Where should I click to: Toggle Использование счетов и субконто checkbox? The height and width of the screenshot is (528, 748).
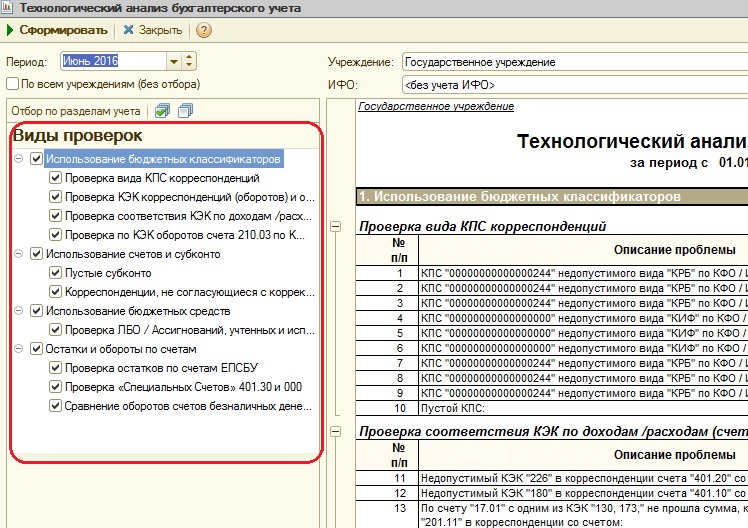36,254
